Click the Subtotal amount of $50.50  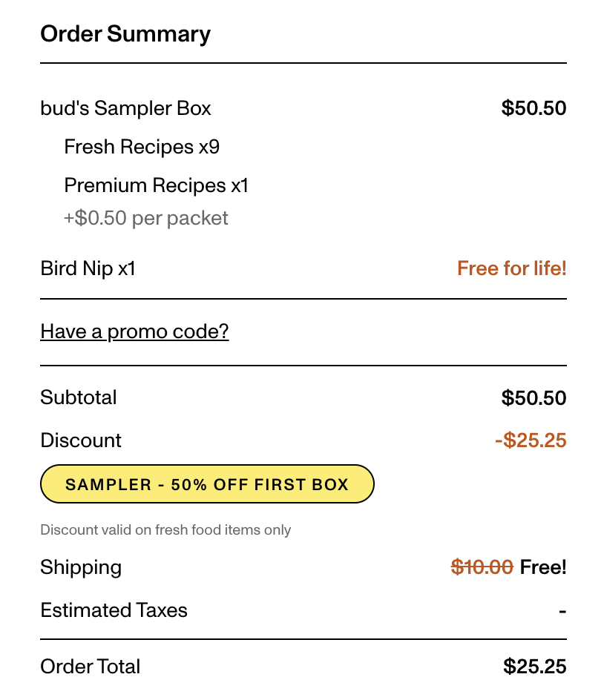pos(534,398)
